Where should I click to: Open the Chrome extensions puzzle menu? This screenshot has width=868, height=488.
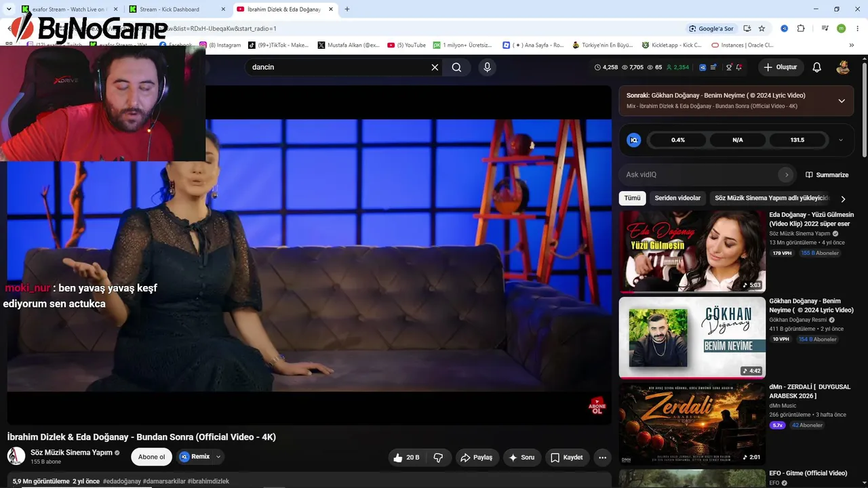801,28
